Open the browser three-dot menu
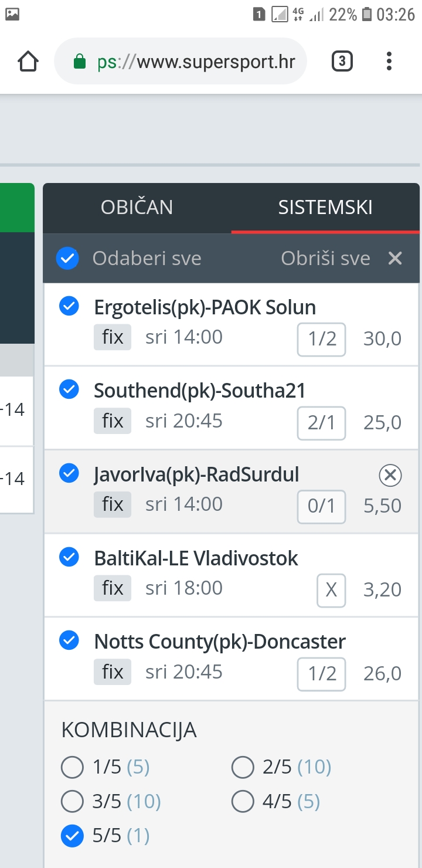The image size is (422, 868). (x=389, y=61)
